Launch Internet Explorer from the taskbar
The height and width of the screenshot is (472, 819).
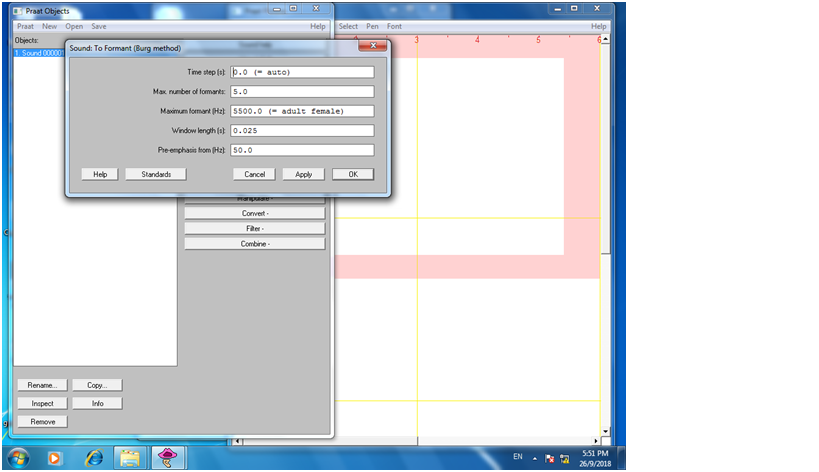click(x=94, y=458)
